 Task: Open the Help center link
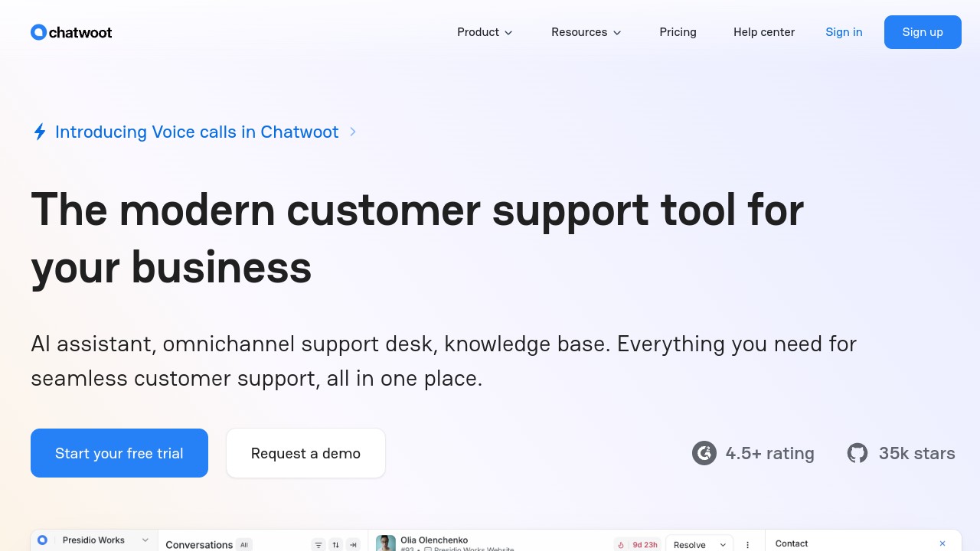[764, 32]
